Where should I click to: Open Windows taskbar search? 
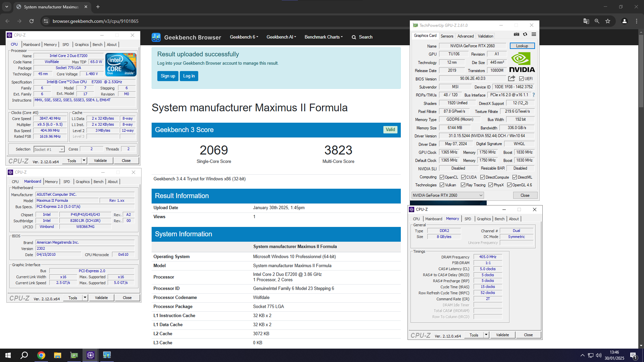pos(24,355)
